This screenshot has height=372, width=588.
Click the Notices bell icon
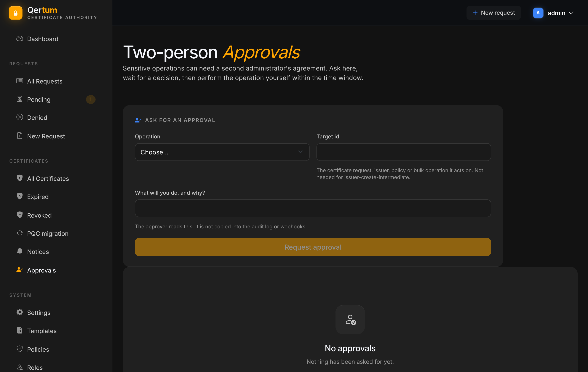click(x=19, y=251)
